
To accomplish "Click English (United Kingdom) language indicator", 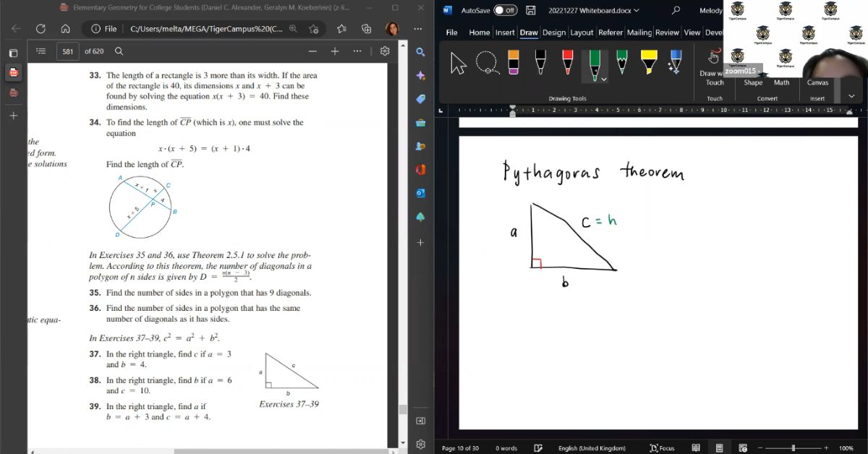I will pyautogui.click(x=592, y=448).
